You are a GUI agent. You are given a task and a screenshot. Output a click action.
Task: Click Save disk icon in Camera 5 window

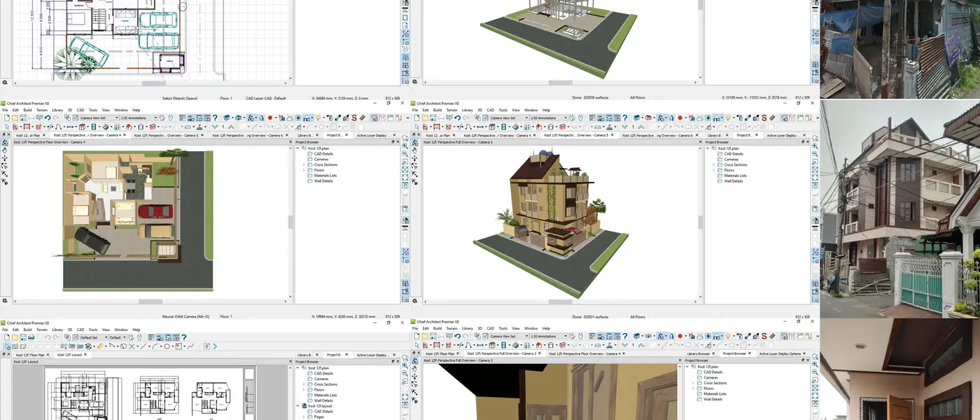point(433,118)
